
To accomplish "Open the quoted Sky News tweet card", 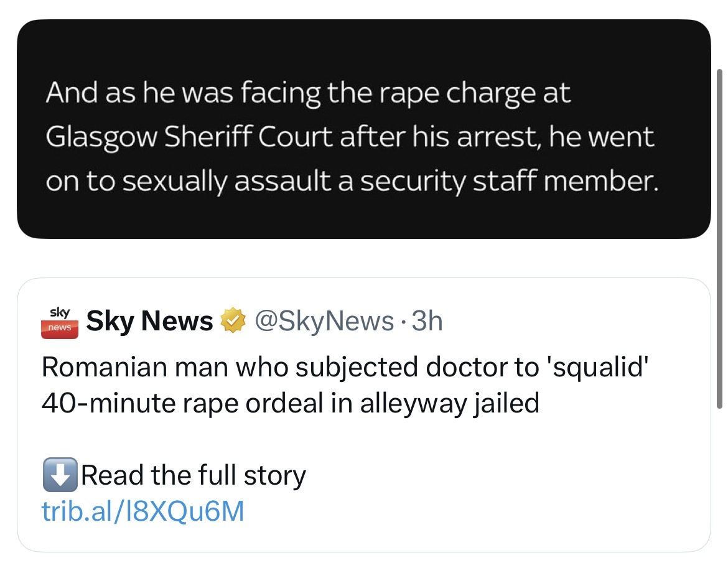I will pos(363,415).
